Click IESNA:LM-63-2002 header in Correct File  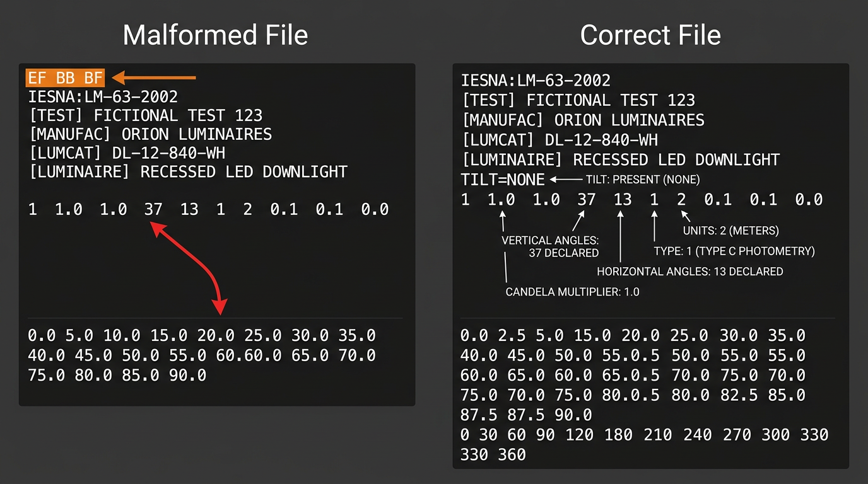pos(536,80)
